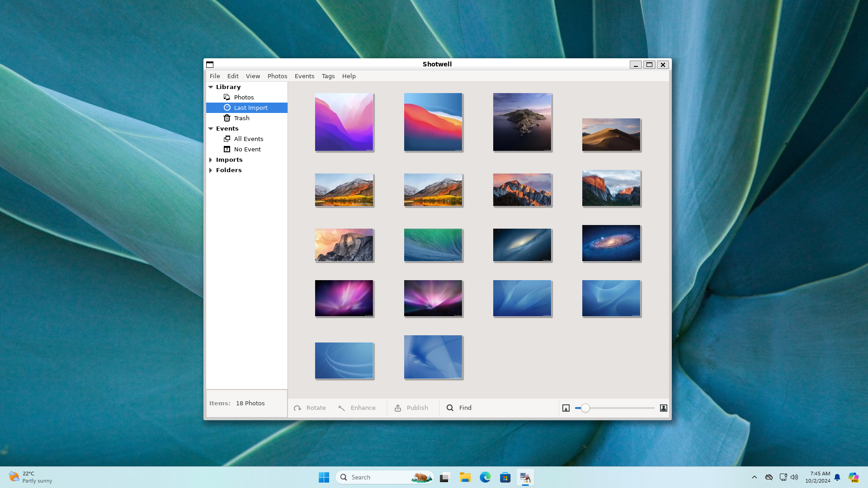The image size is (868, 488).
Task: Open the Windows Start menu
Action: 324,477
